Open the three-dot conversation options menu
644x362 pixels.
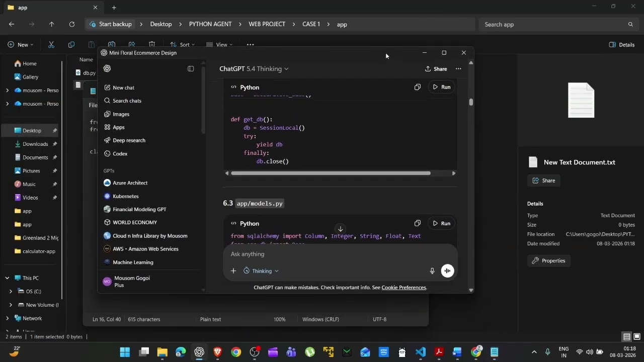coord(458,69)
